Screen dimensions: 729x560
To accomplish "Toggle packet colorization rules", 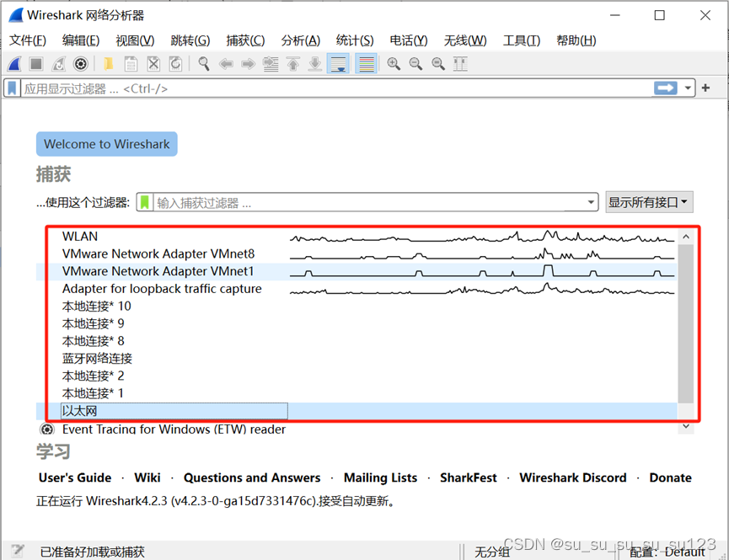I will [367, 64].
